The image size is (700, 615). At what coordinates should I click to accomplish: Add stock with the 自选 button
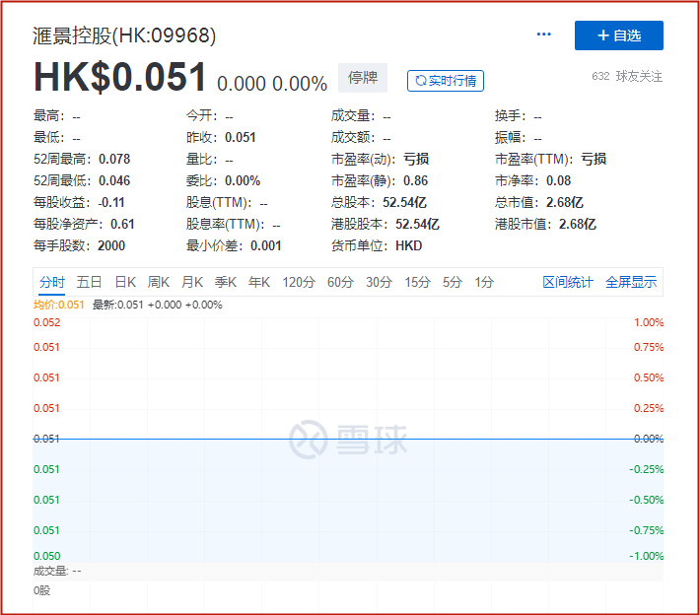pos(619,35)
